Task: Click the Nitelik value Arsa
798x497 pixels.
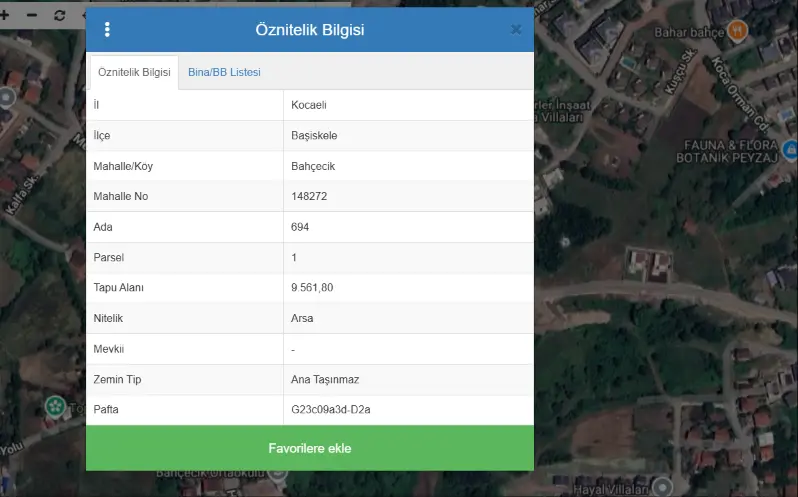Action: 302,318
